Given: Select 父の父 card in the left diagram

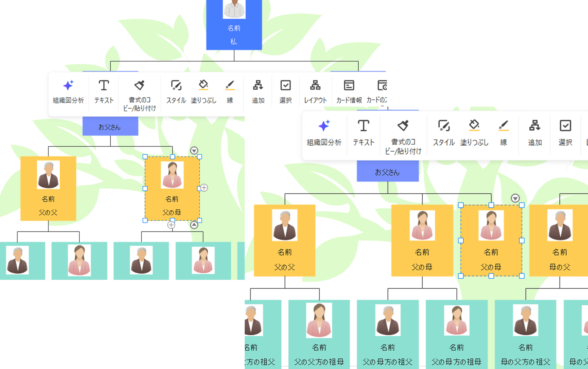Looking at the screenshot, I should 48,188.
